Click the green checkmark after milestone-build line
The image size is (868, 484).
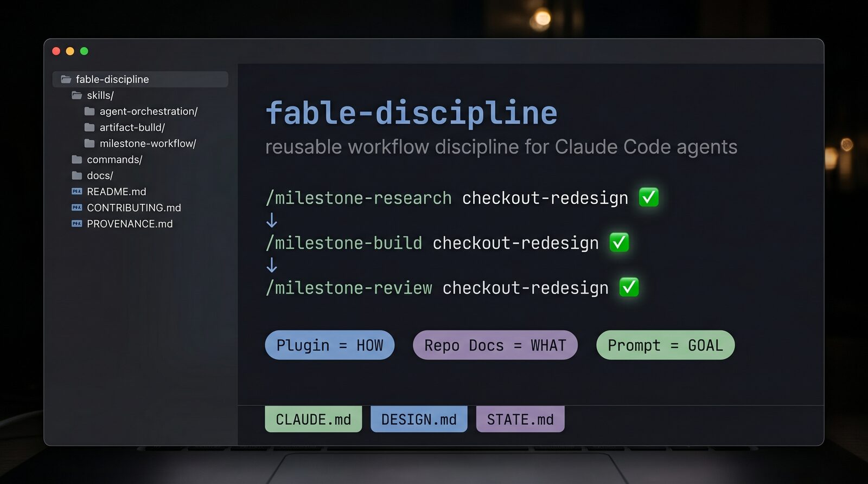pos(620,242)
